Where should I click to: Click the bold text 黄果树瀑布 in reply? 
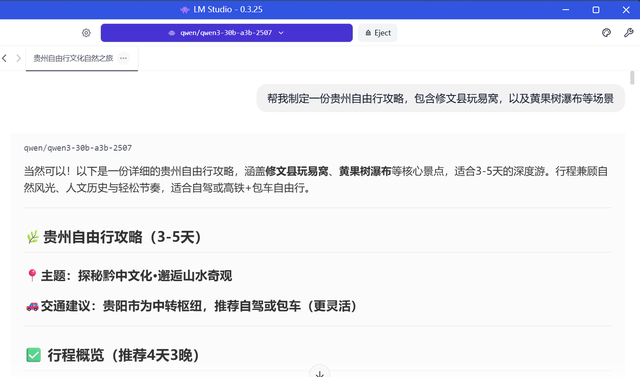[365, 171]
